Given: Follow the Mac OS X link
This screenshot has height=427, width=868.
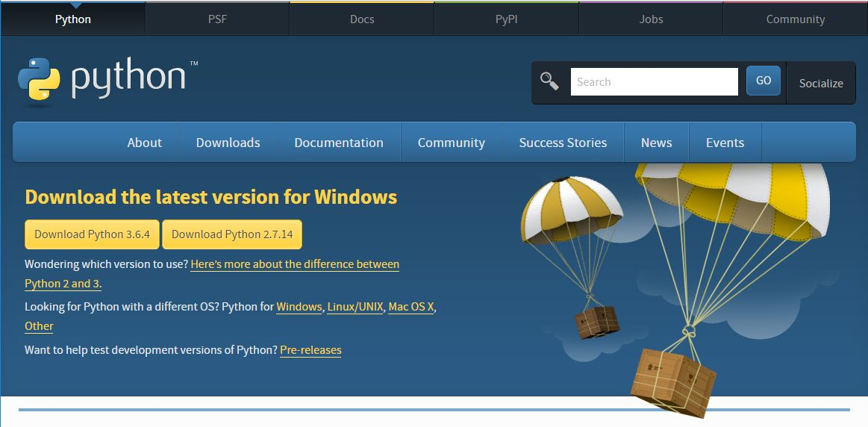Looking at the screenshot, I should coord(411,306).
